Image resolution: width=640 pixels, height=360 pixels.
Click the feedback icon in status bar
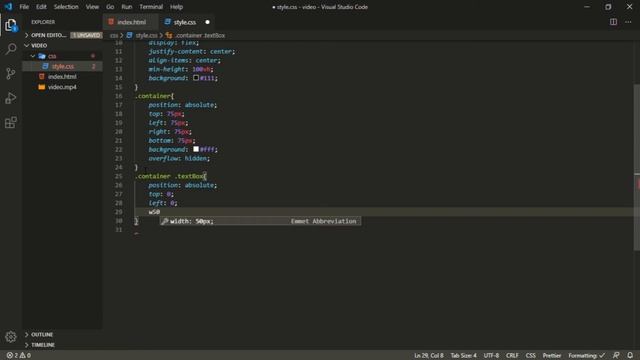[x=616, y=356]
